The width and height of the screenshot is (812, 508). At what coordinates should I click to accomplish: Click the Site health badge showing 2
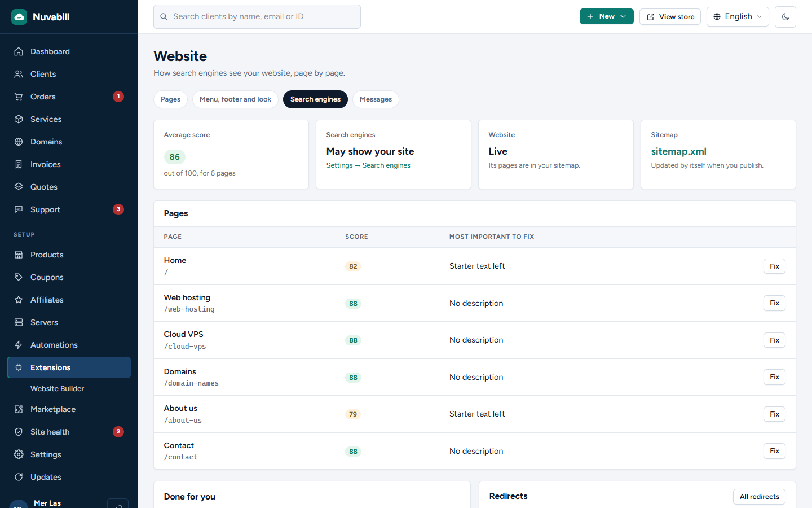[118, 432]
